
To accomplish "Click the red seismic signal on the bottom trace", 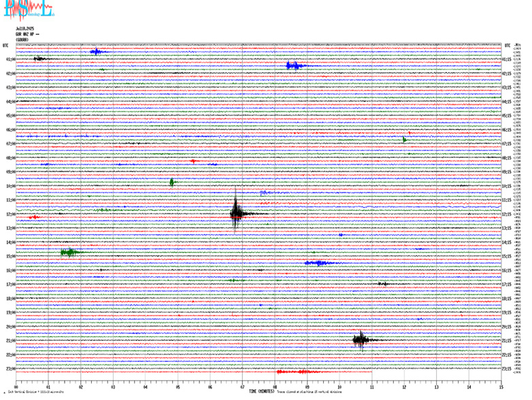I will pos(299,371).
